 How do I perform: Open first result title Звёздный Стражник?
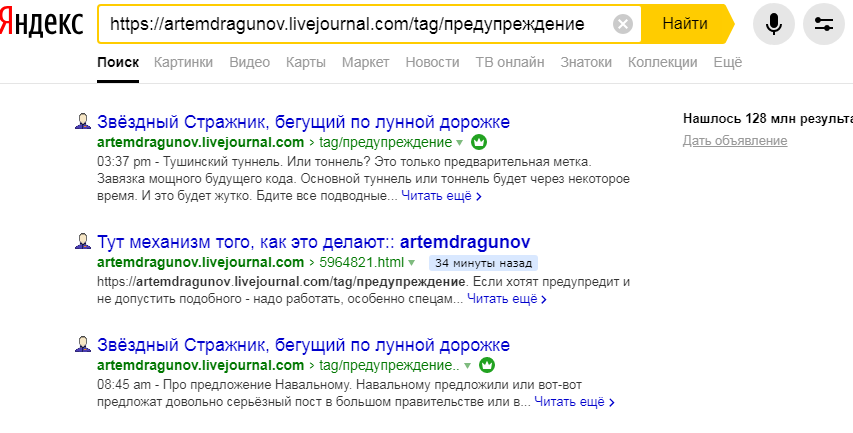point(304,122)
